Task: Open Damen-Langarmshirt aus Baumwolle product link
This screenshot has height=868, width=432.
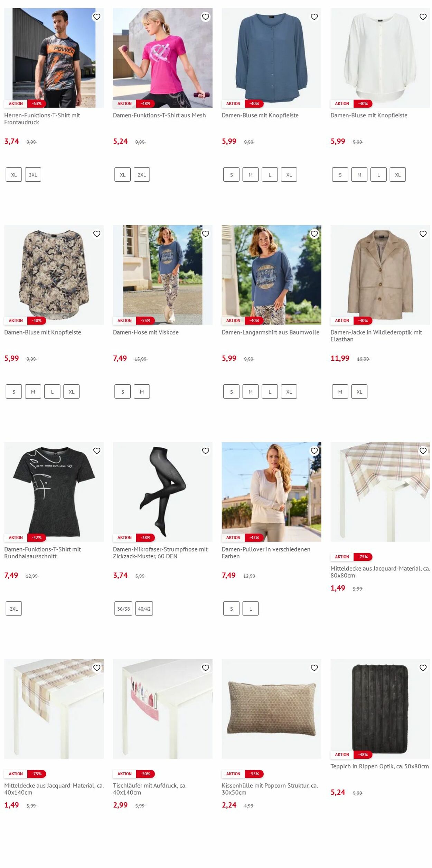Action: click(270, 332)
